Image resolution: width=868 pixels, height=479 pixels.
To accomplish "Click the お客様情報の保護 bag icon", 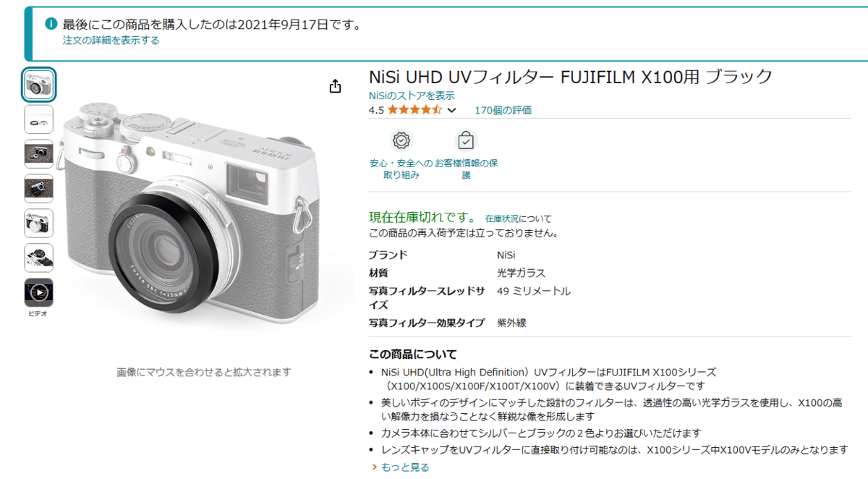I will (466, 140).
